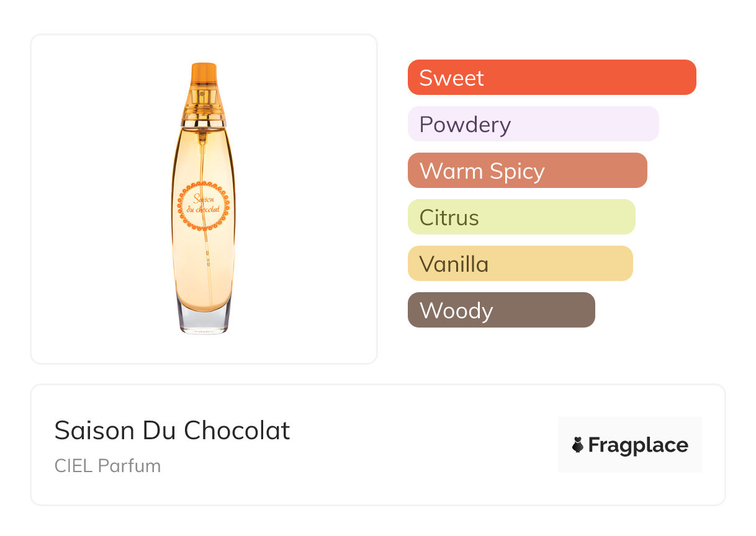Select the Powdery accord bar
Screen dimensions: 756x536
pos(533,124)
